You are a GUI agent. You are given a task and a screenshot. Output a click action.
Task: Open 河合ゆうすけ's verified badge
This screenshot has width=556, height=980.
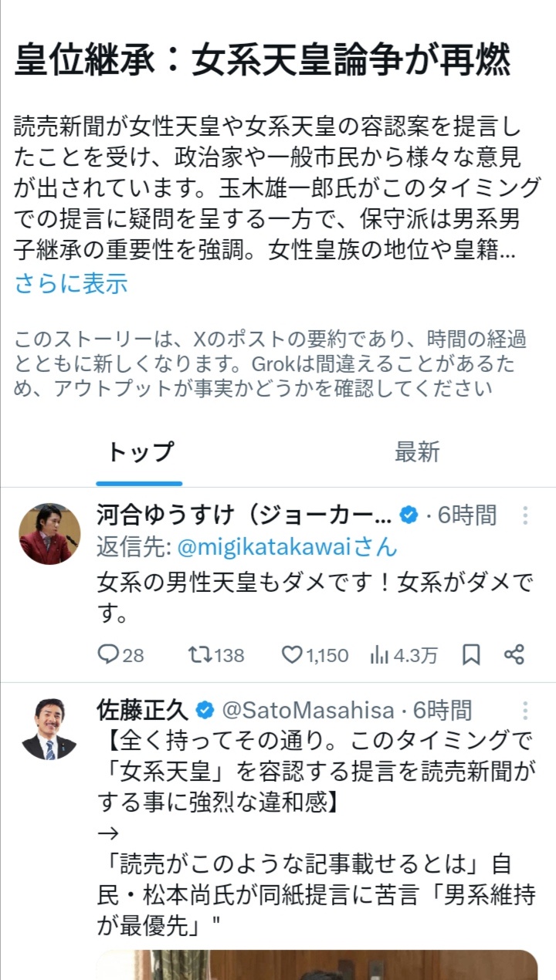coord(409,515)
